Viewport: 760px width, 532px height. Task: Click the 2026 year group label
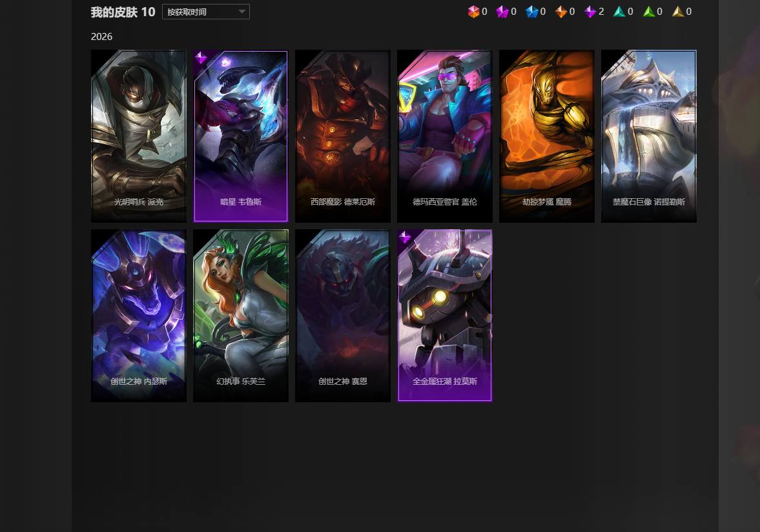[x=102, y=37]
